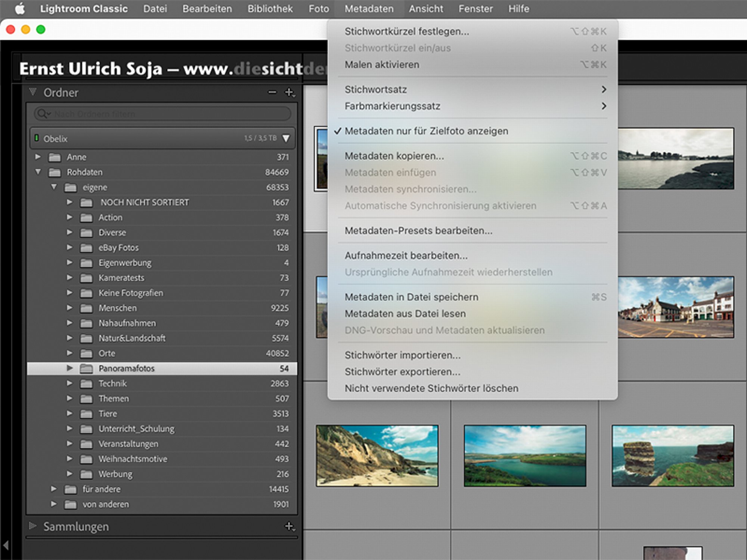Click the Tiere folder icon
The height and width of the screenshot is (560, 747).
86,414
